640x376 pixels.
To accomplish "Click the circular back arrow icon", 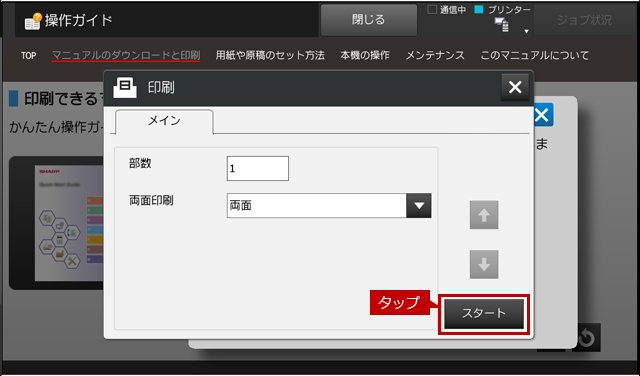I will pyautogui.click(x=586, y=338).
